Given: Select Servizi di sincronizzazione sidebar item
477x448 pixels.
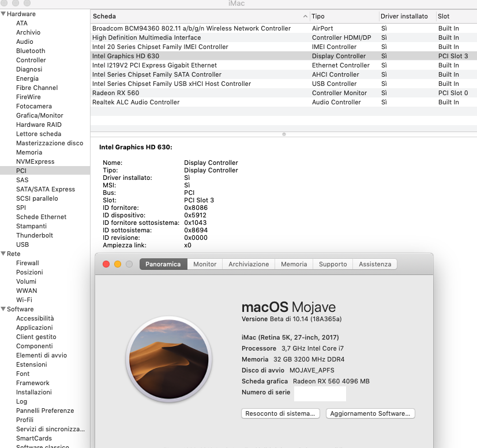Looking at the screenshot, I should 51,429.
